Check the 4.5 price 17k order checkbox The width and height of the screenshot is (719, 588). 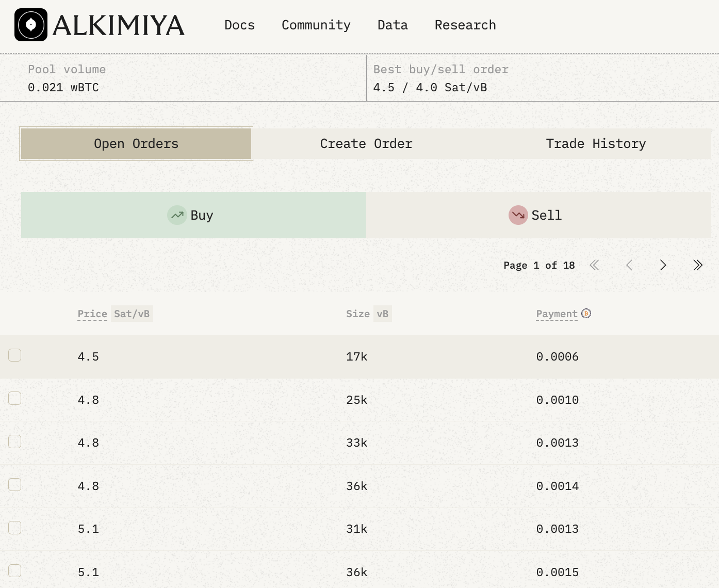click(x=15, y=355)
